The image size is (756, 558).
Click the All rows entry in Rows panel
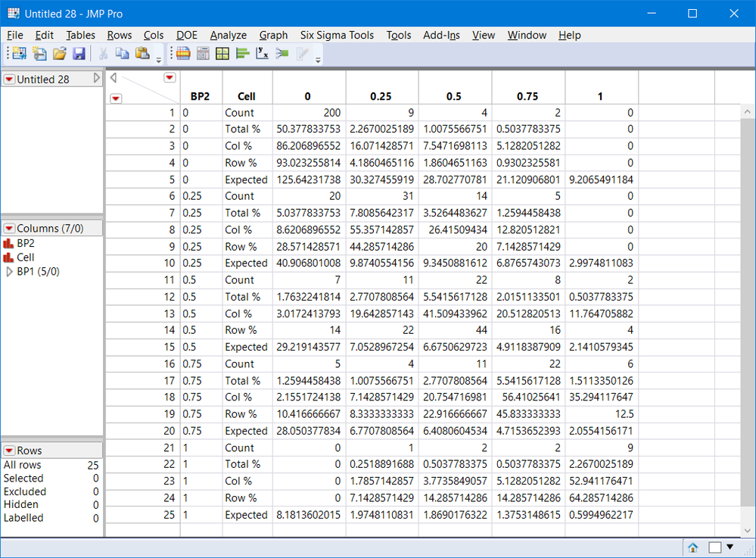[51, 465]
